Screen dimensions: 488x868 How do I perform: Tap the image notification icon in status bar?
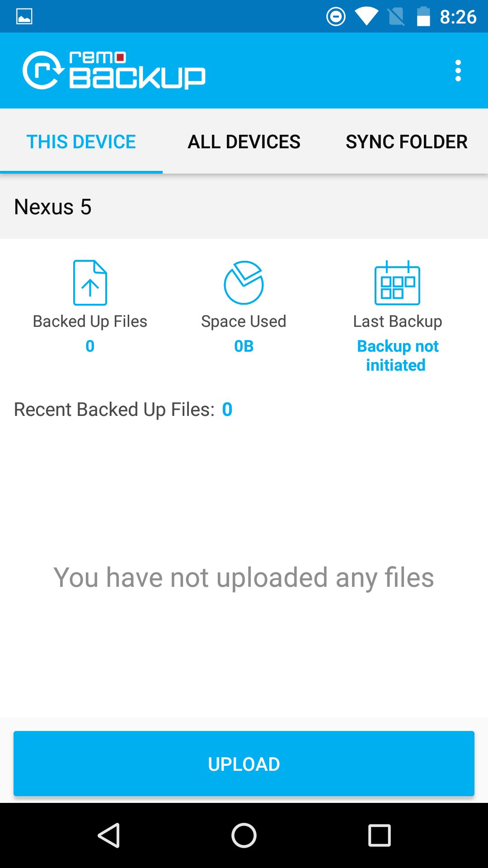(x=24, y=17)
